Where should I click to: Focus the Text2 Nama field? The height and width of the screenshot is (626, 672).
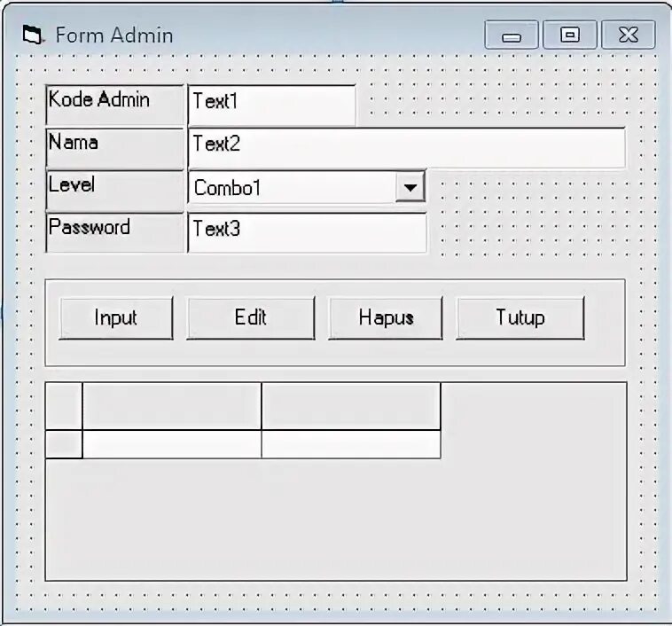[406, 148]
